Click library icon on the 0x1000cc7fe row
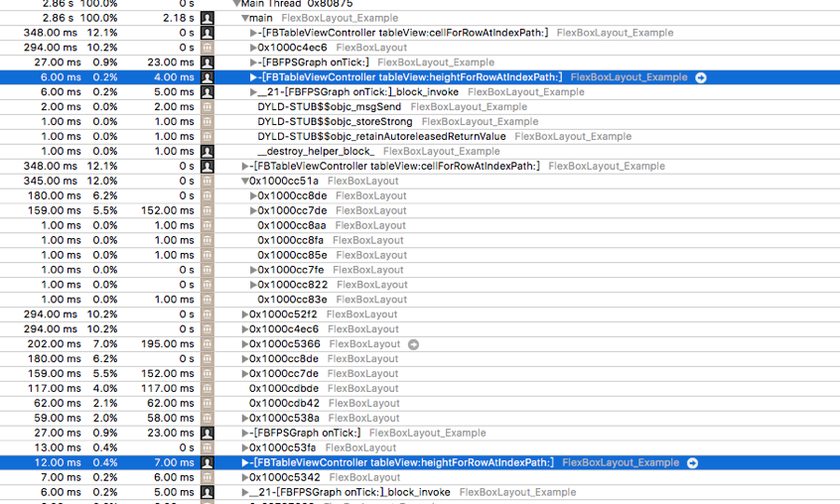The height and width of the screenshot is (504, 840). click(208, 270)
